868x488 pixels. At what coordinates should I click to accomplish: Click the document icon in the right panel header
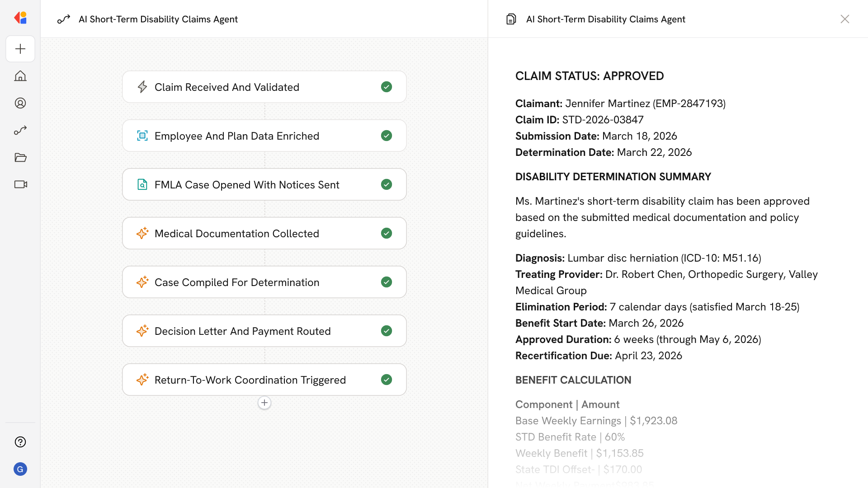[x=511, y=19]
